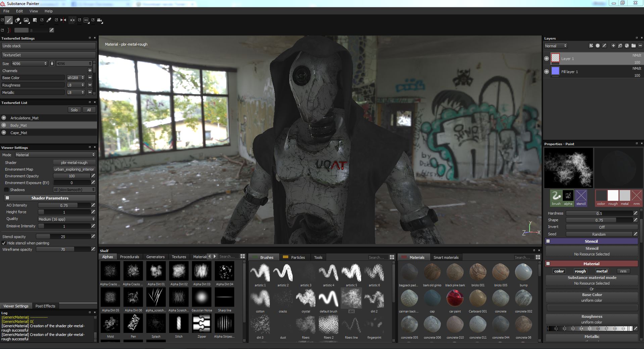Select Articulations_Mat radio button
The image size is (644, 349).
pos(4,118)
